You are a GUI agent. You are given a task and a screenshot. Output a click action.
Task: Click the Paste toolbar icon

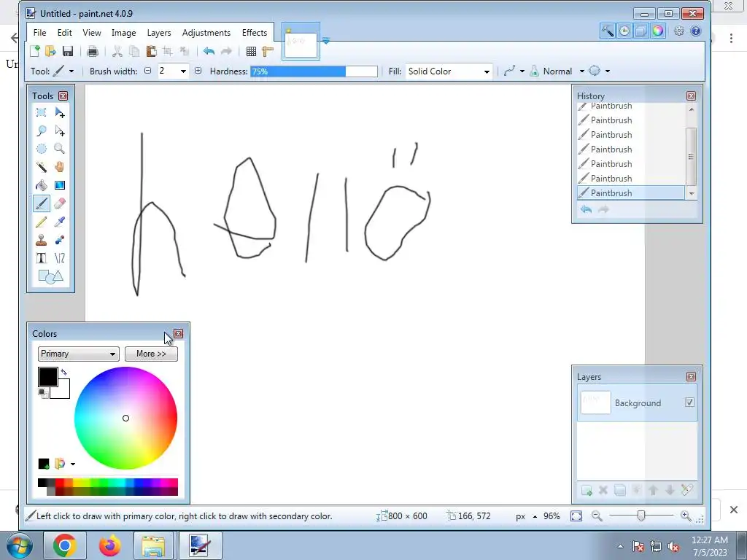click(152, 51)
